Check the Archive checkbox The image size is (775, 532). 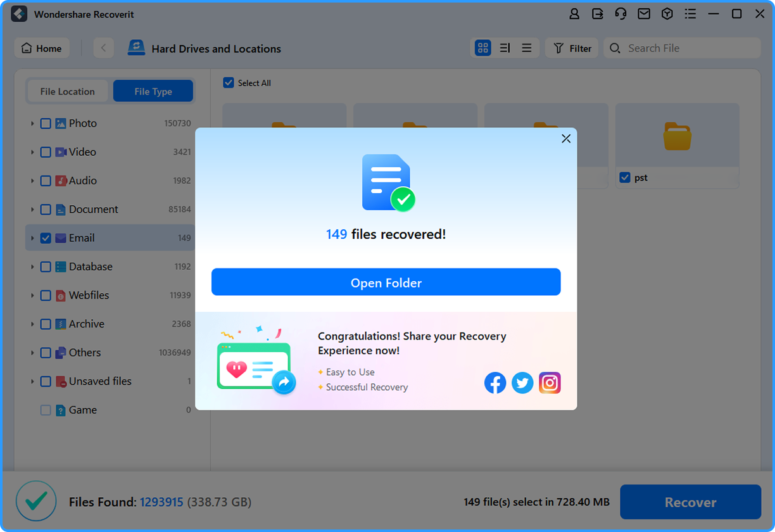point(46,324)
